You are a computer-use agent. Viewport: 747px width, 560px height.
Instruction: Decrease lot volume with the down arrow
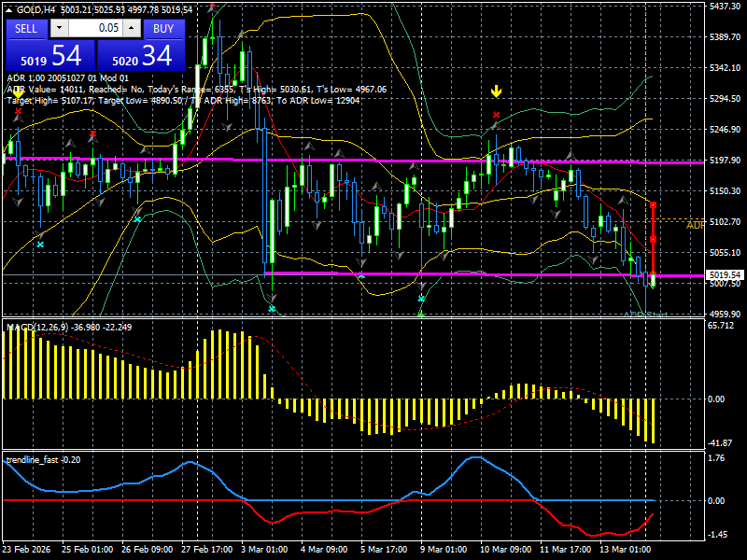(59, 28)
